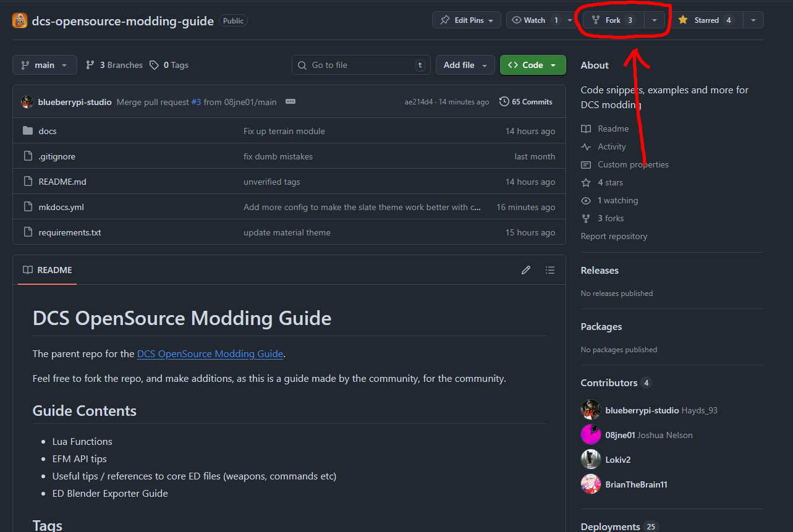
Task: Follow the DCS OpenSource Modding Guide hyperlink
Action: click(210, 354)
